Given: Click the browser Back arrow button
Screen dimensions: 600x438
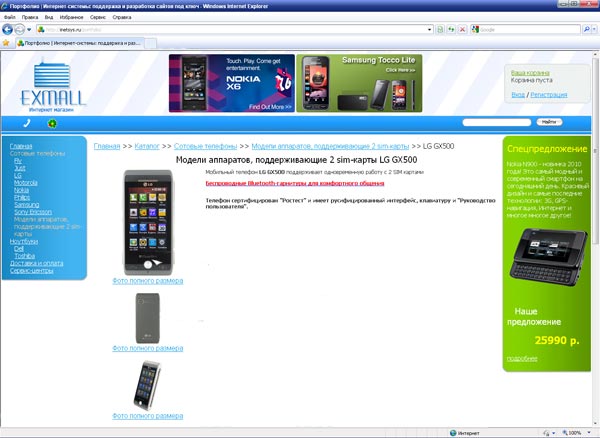Looking at the screenshot, I should [7, 29].
